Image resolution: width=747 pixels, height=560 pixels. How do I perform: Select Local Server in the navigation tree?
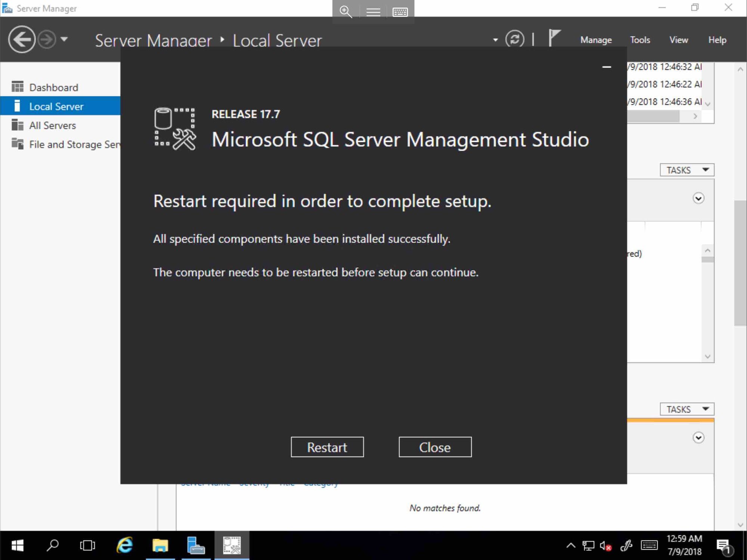point(56,106)
